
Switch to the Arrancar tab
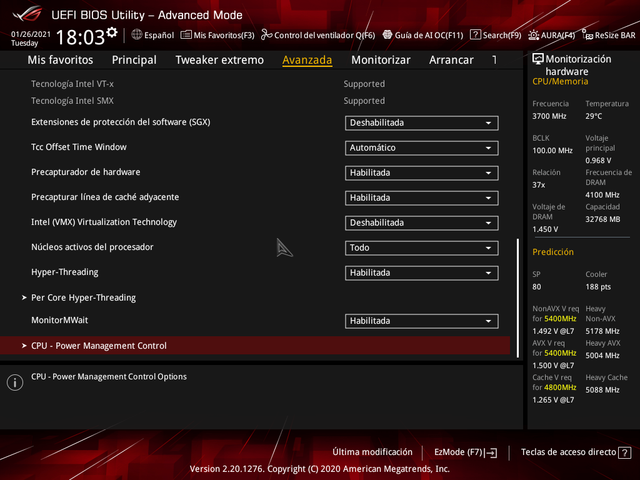451,60
